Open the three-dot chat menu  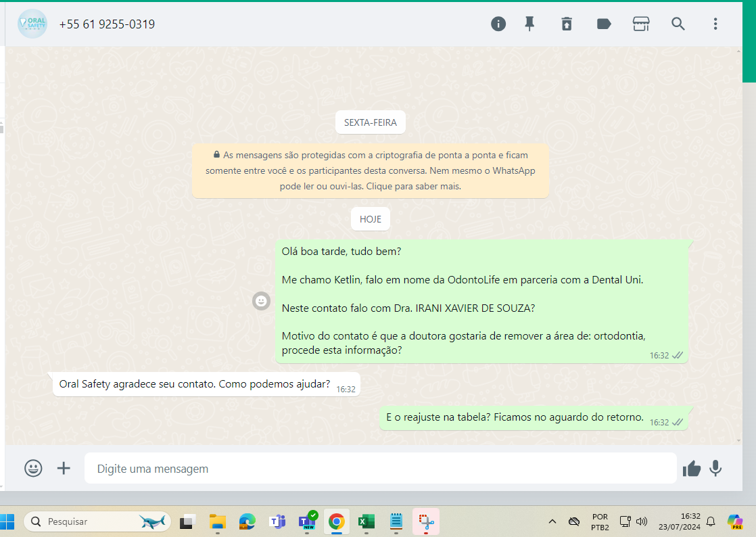coord(715,24)
